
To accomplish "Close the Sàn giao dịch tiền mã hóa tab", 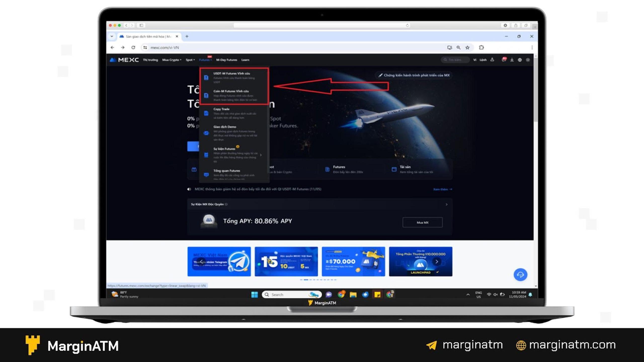I will [177, 36].
